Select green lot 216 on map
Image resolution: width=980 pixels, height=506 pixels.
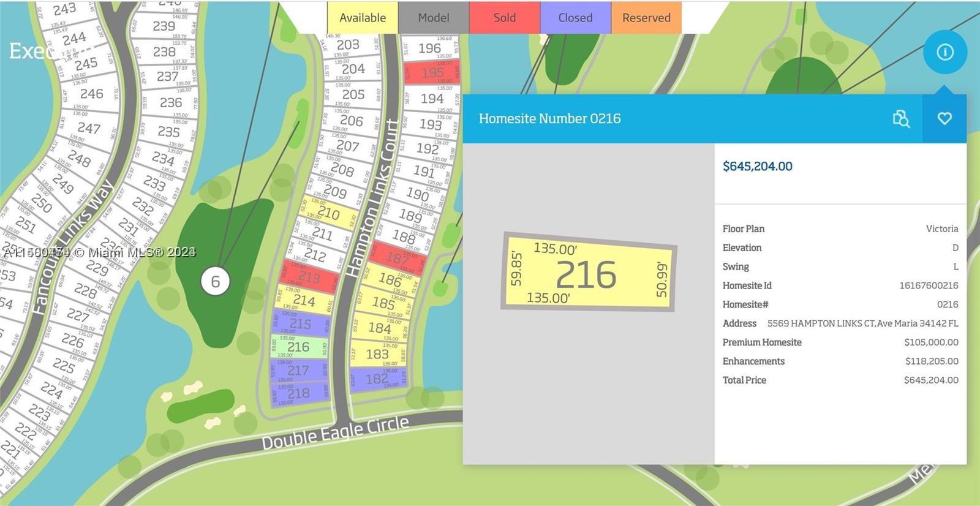pyautogui.click(x=299, y=347)
